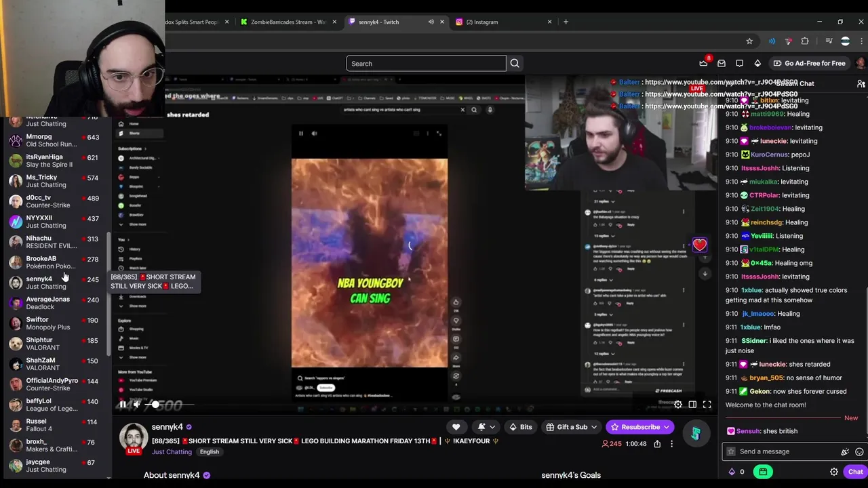Viewport: 868px width, 488px height.
Task: Open Ms_Tricky channel in sidebar
Action: click(54, 181)
